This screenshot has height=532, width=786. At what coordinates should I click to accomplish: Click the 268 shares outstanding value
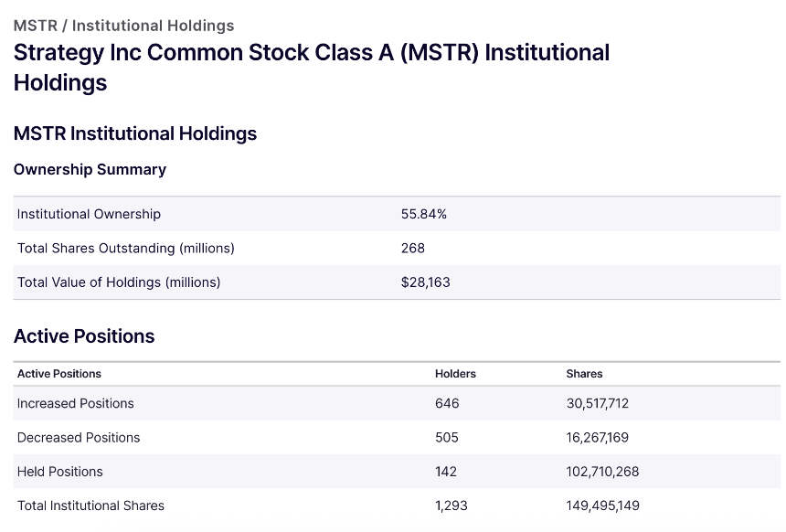tap(412, 248)
